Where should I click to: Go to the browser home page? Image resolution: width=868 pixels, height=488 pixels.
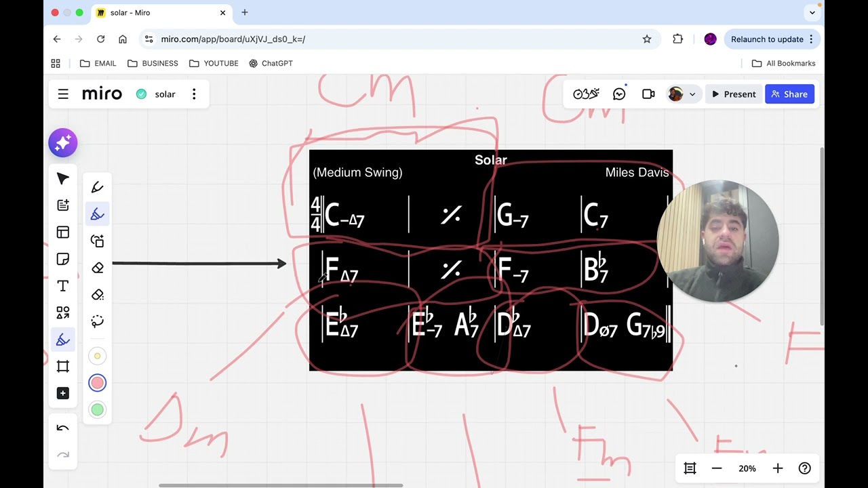point(123,39)
